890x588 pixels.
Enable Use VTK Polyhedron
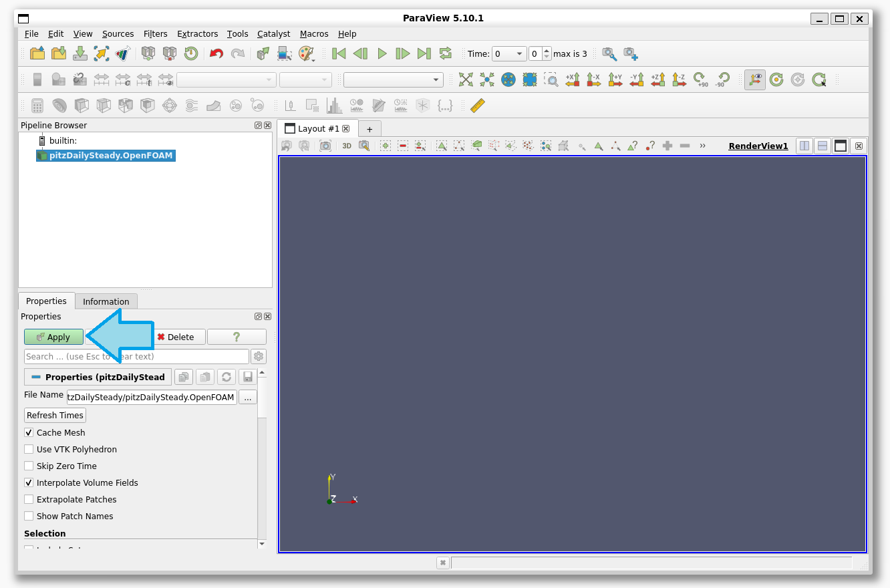(x=29, y=450)
